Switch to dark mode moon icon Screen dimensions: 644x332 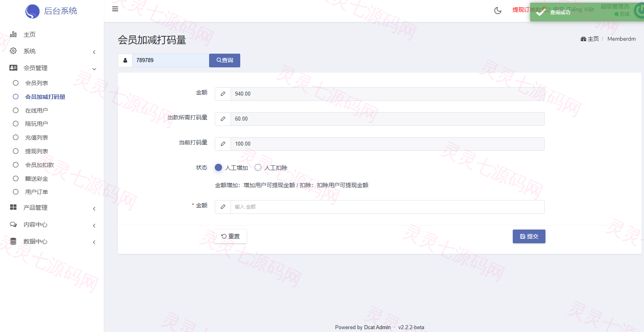coord(498,10)
